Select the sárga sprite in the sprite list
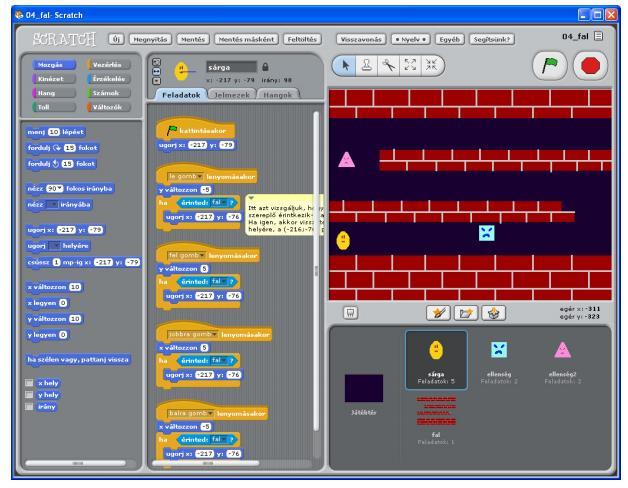The width and height of the screenshot is (628, 488). pos(436,360)
